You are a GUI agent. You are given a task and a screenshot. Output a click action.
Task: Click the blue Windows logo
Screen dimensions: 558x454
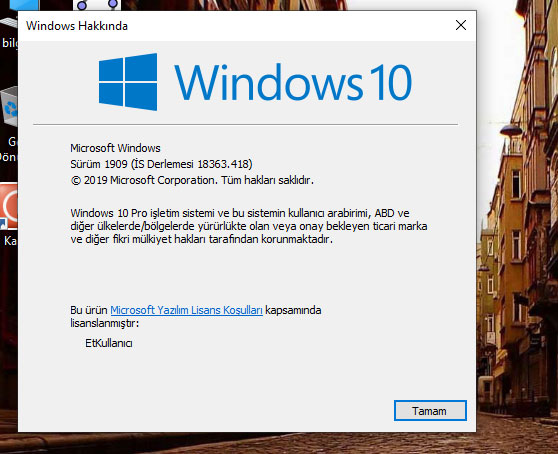(128, 82)
